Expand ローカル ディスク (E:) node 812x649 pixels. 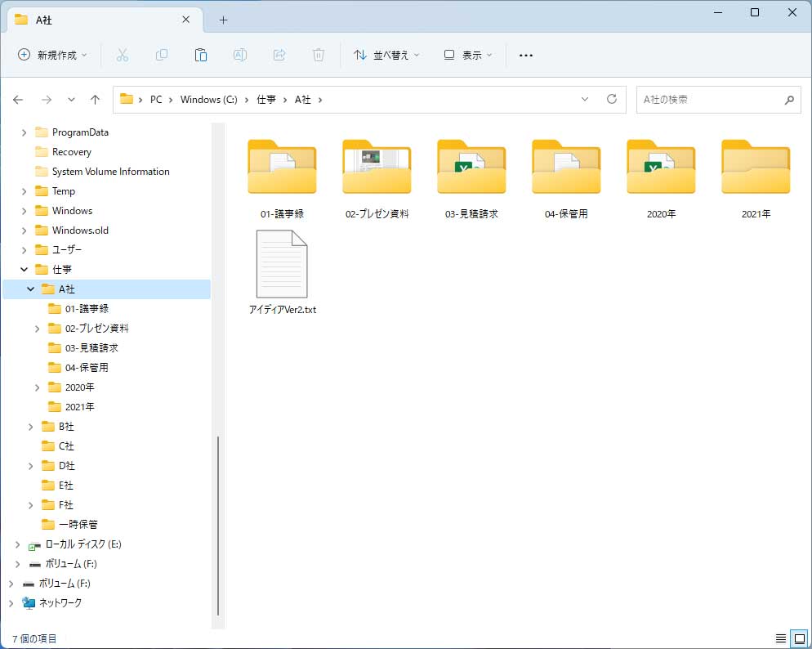18,544
